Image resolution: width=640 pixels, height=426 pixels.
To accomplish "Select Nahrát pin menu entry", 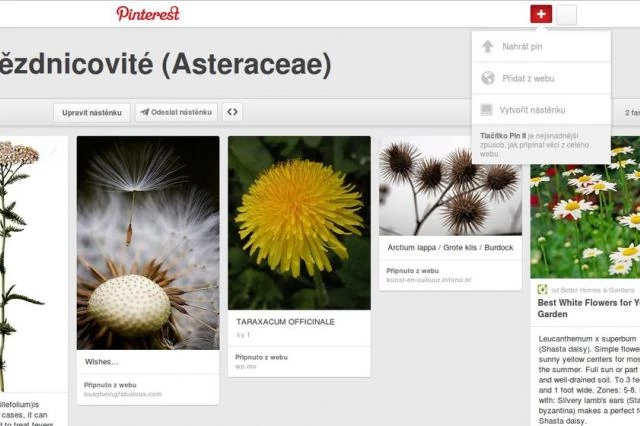I will pyautogui.click(x=541, y=47).
